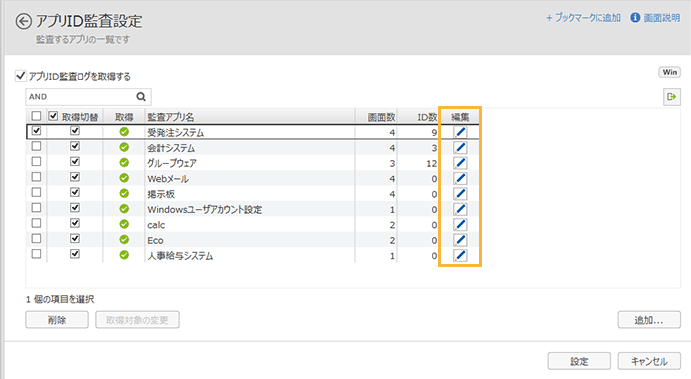Sort by the ID数 column header

(427, 117)
